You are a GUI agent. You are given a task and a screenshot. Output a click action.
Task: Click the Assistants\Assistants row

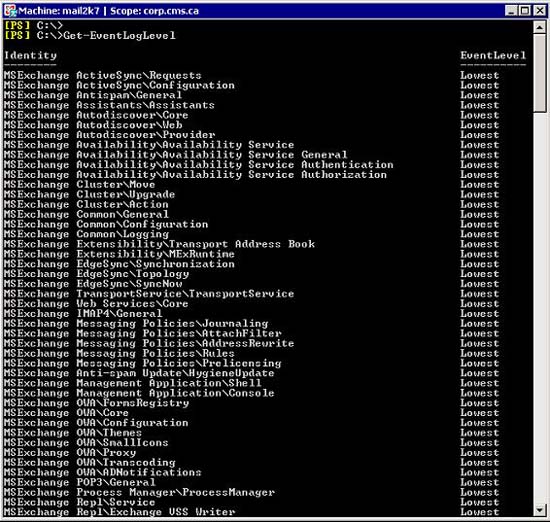(251, 105)
